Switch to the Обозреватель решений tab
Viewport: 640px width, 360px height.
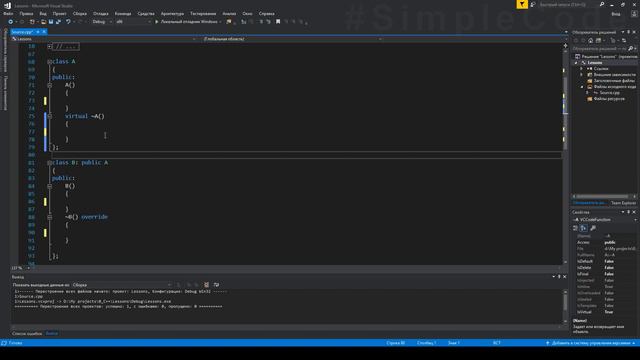tap(589, 203)
